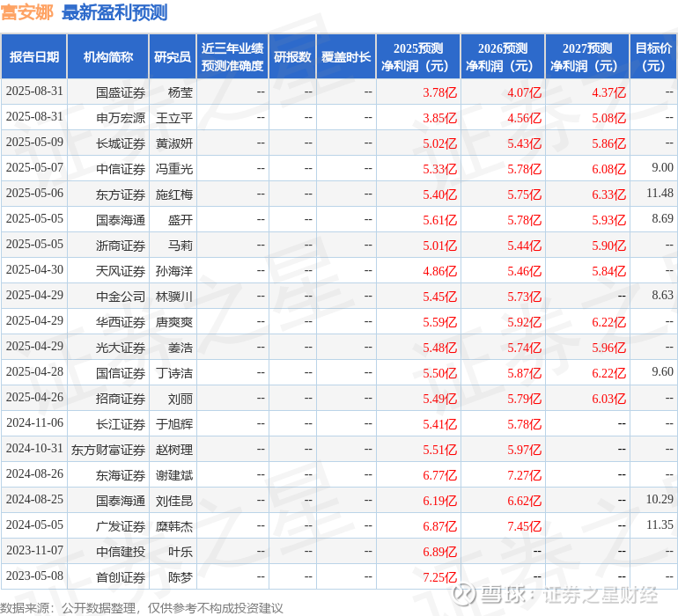Click the 机构简称 column header
678x616 pixels.
[x=108, y=56]
